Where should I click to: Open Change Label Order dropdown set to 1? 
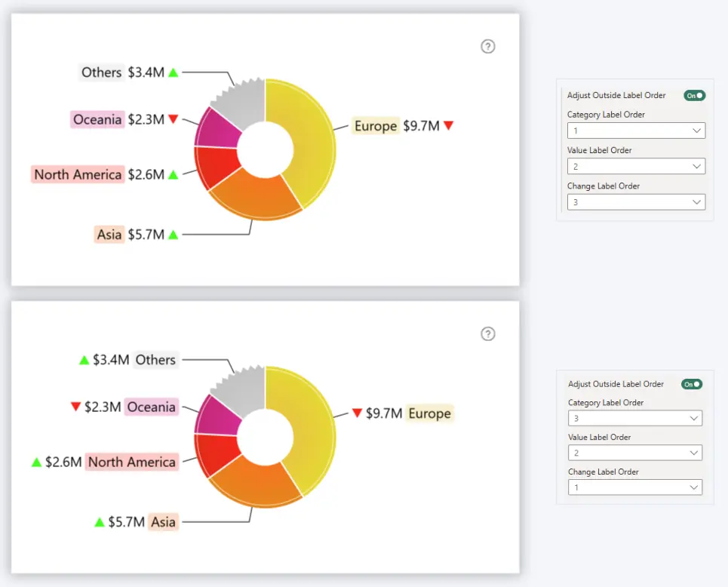point(634,487)
